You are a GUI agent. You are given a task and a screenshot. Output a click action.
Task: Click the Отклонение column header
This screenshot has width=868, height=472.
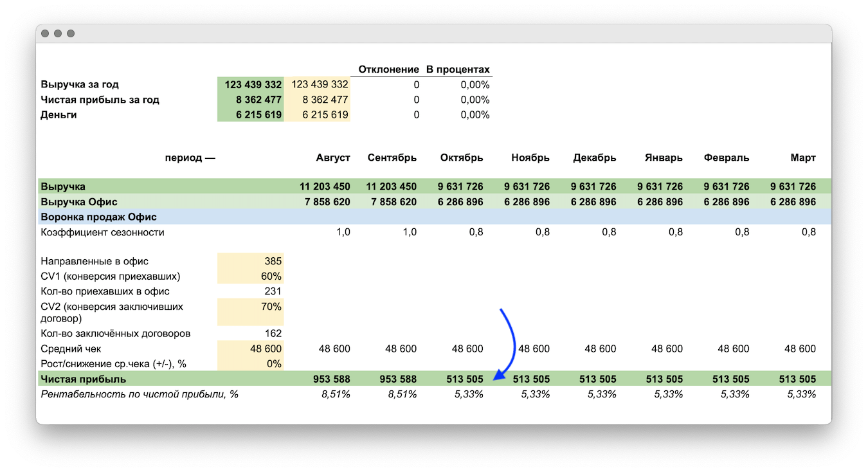pos(388,69)
